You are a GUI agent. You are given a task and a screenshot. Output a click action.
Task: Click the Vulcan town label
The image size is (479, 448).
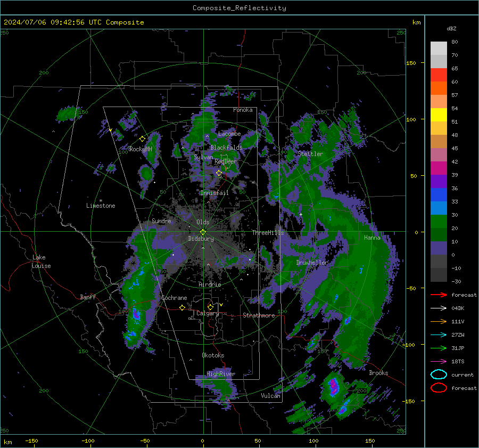[271, 396]
